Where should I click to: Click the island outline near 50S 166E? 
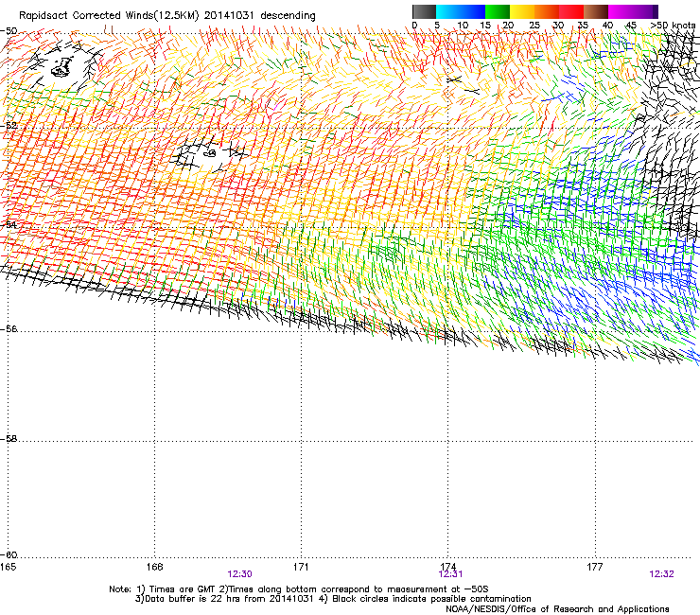pyautogui.click(x=61, y=67)
